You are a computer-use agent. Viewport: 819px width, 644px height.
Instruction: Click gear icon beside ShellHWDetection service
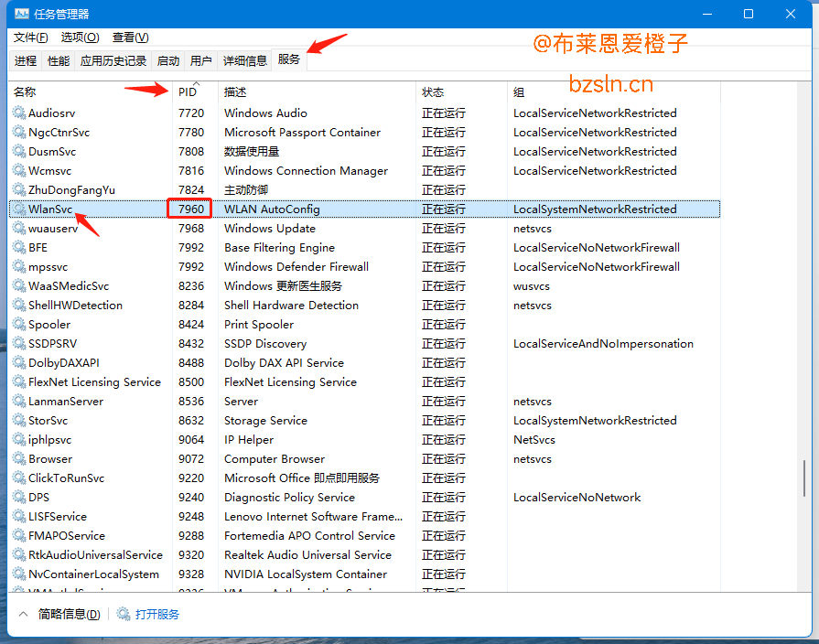click(19, 305)
